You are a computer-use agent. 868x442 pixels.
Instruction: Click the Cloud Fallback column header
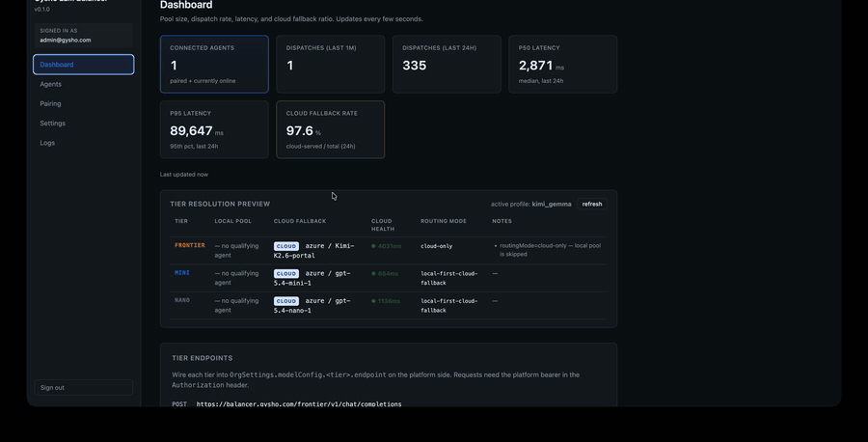coord(300,221)
